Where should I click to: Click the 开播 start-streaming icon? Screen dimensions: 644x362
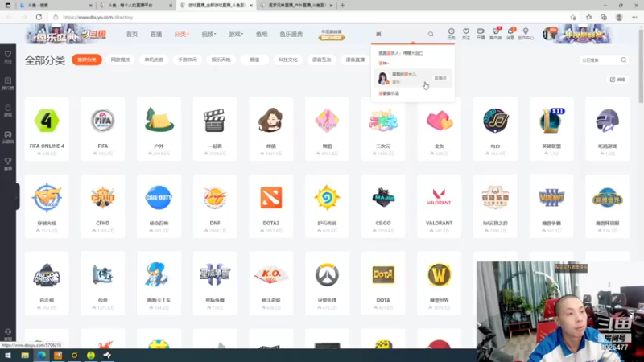pyautogui.click(x=481, y=34)
